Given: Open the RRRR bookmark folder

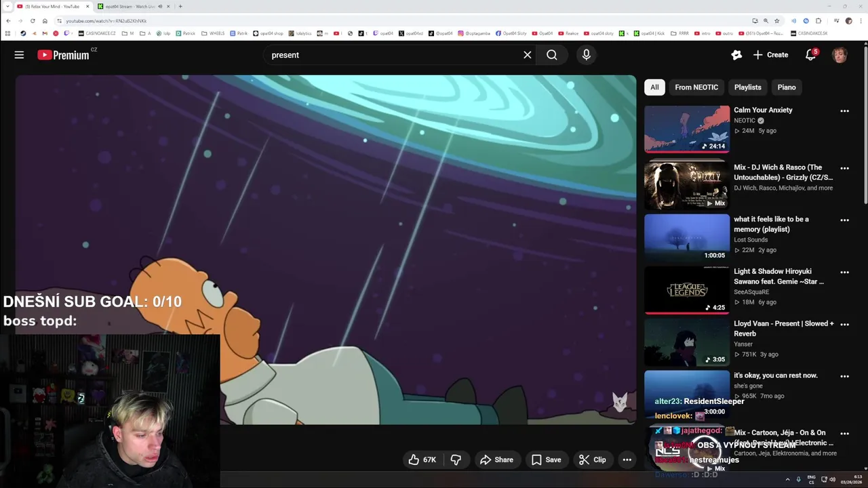Looking at the screenshot, I should coord(679,33).
